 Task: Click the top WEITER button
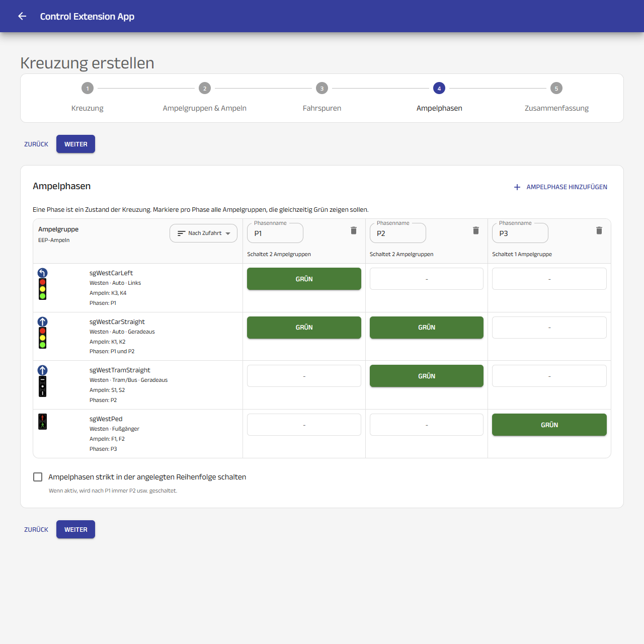point(75,144)
